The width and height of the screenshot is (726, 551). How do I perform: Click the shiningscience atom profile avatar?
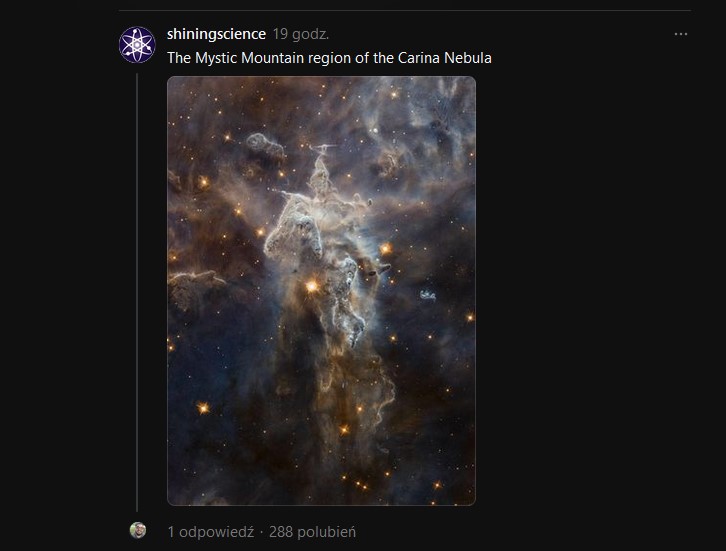pyautogui.click(x=137, y=45)
